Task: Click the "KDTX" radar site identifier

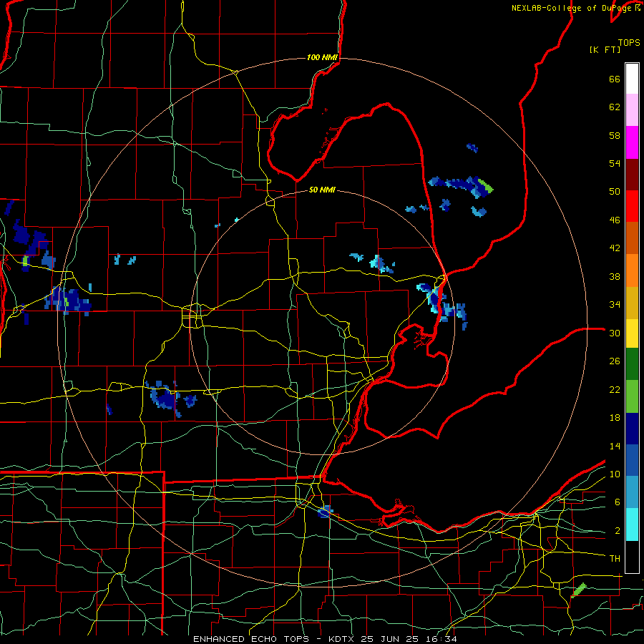Action: point(342,639)
